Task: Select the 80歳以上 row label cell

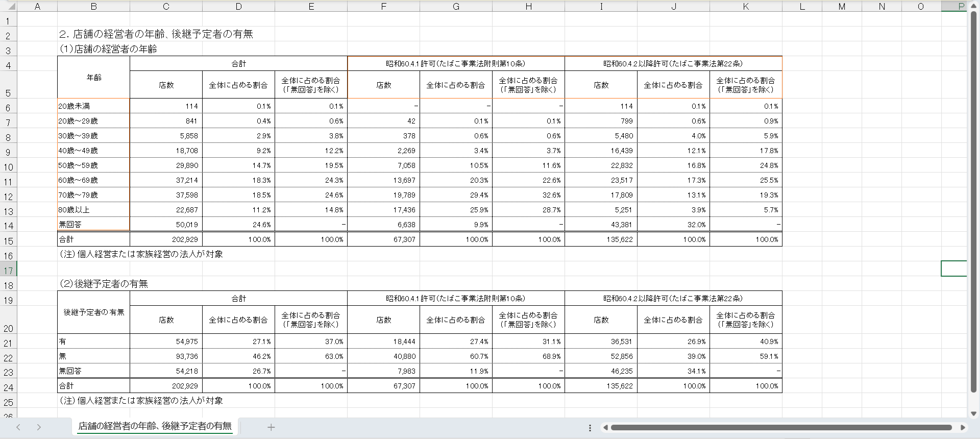Action: [94, 210]
